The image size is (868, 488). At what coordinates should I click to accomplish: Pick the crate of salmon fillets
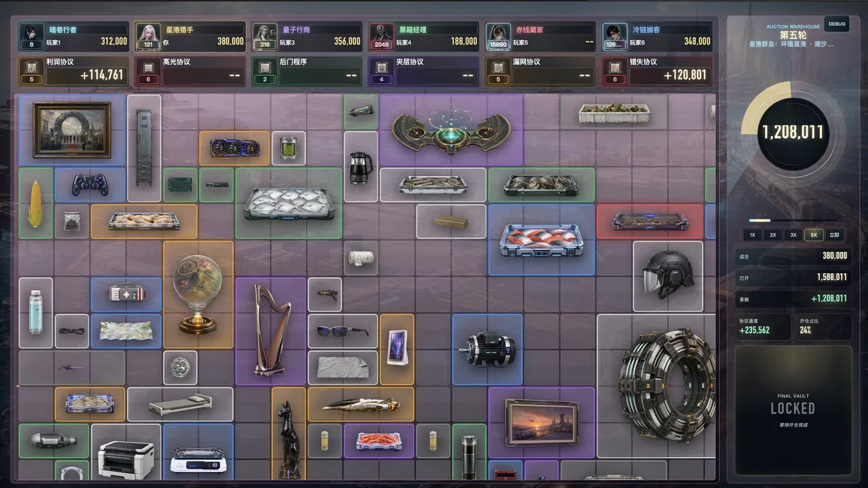(541, 240)
